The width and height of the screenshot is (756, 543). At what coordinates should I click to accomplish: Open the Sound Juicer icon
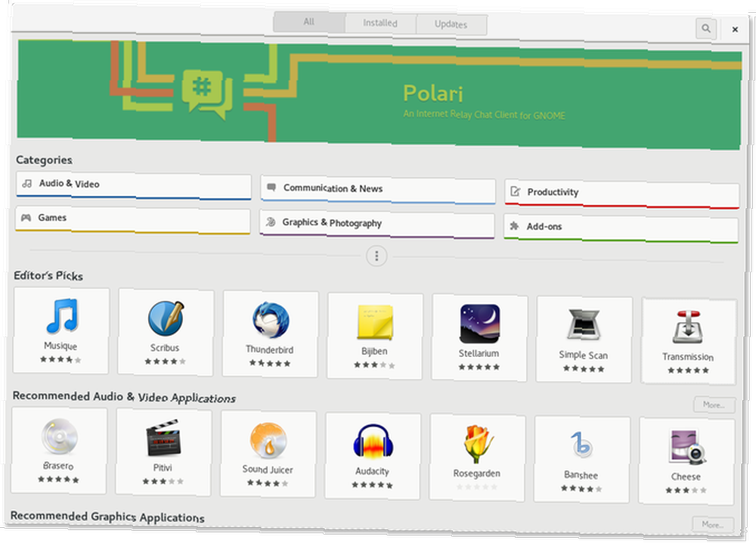268,440
